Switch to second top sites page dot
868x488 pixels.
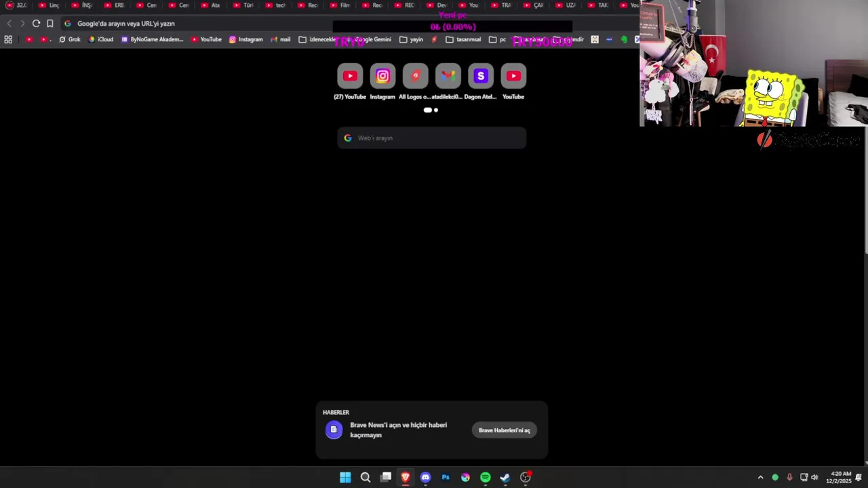click(436, 110)
